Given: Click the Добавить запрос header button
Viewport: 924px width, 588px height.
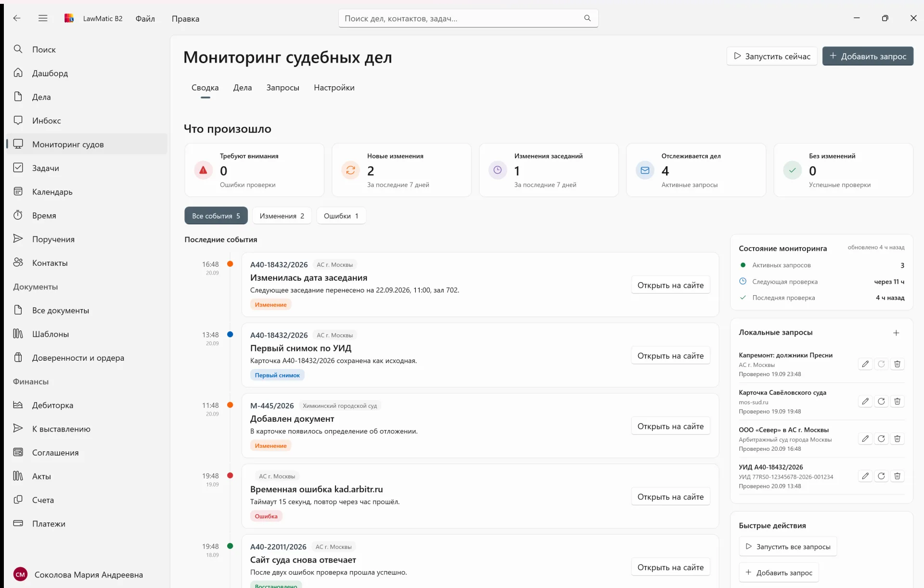Looking at the screenshot, I should click(868, 56).
